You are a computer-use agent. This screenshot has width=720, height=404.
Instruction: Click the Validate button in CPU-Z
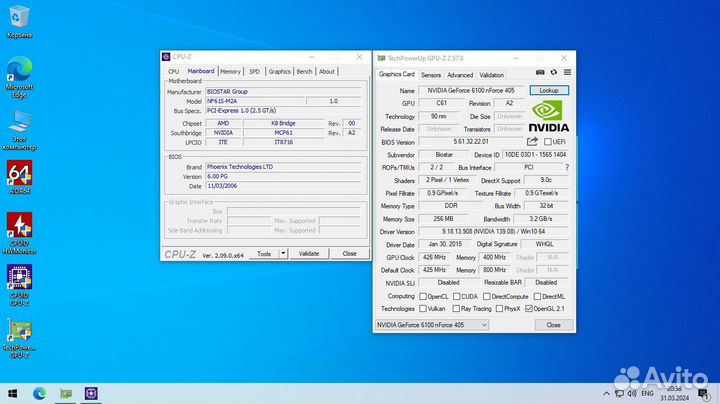tap(309, 253)
